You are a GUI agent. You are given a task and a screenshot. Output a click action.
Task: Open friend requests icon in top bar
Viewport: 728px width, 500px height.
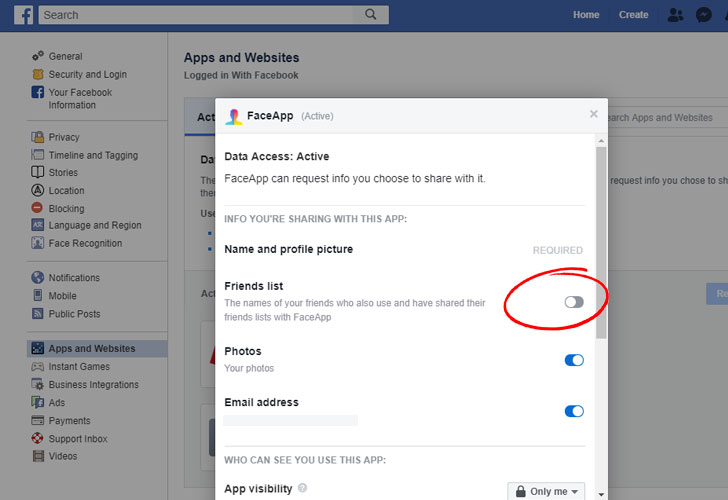[675, 15]
